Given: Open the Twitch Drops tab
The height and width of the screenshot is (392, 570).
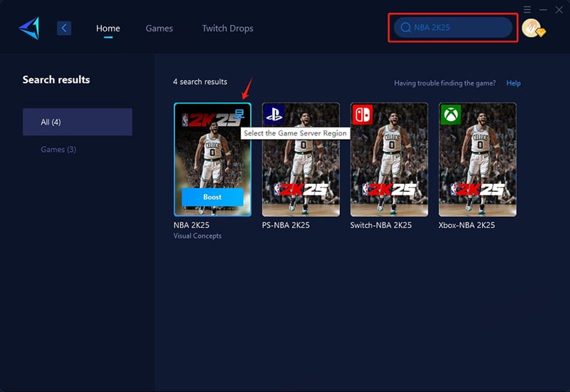Looking at the screenshot, I should point(227,29).
